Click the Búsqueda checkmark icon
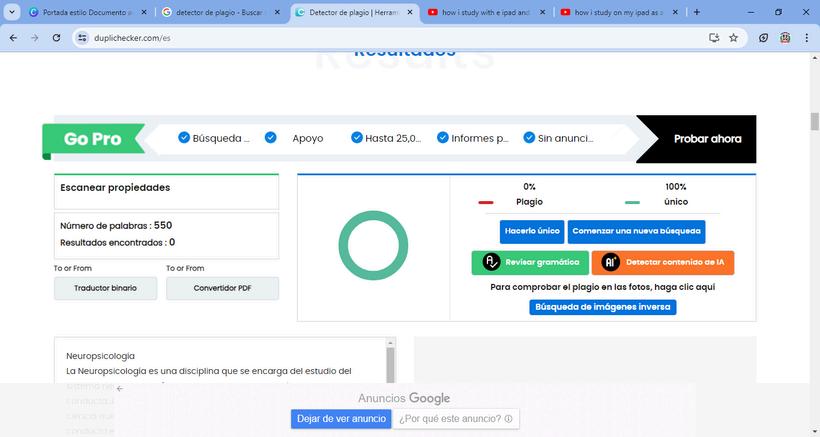 coord(184,137)
